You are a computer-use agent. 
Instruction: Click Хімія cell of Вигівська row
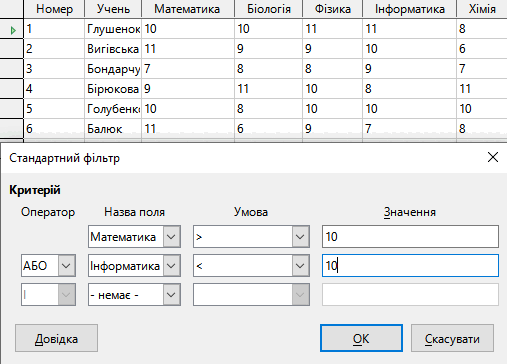(482, 49)
